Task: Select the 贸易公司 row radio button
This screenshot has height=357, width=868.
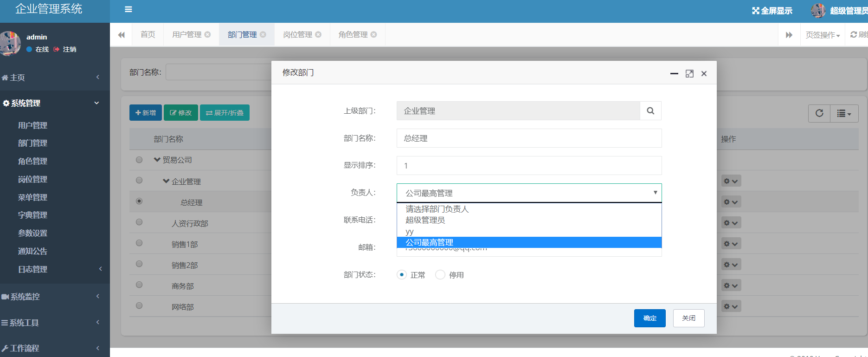Action: (x=139, y=160)
